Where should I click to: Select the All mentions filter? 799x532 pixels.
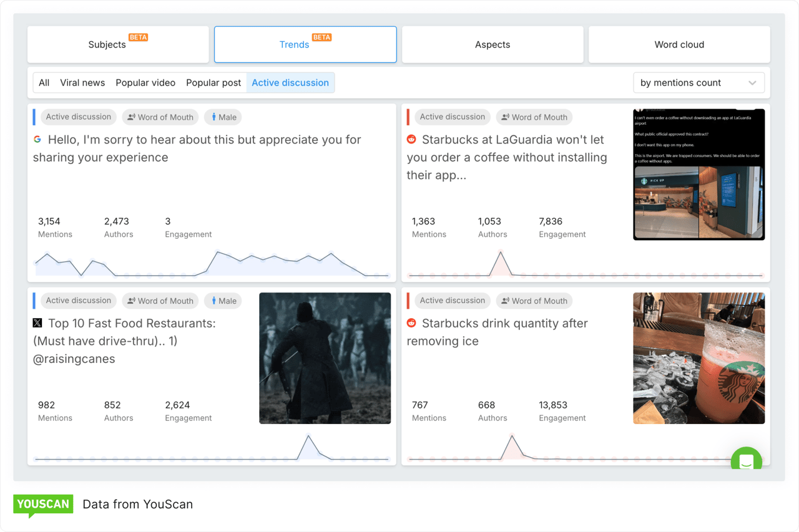tap(44, 82)
